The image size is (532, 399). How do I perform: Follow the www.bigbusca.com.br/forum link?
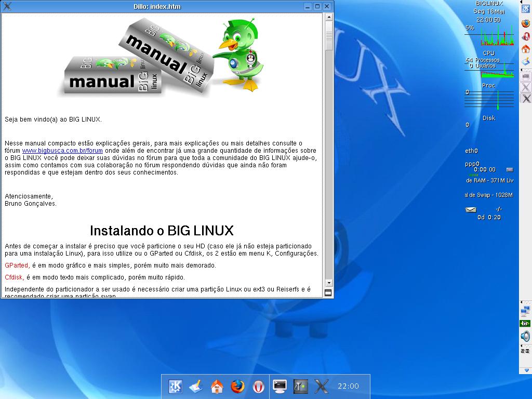pos(62,150)
